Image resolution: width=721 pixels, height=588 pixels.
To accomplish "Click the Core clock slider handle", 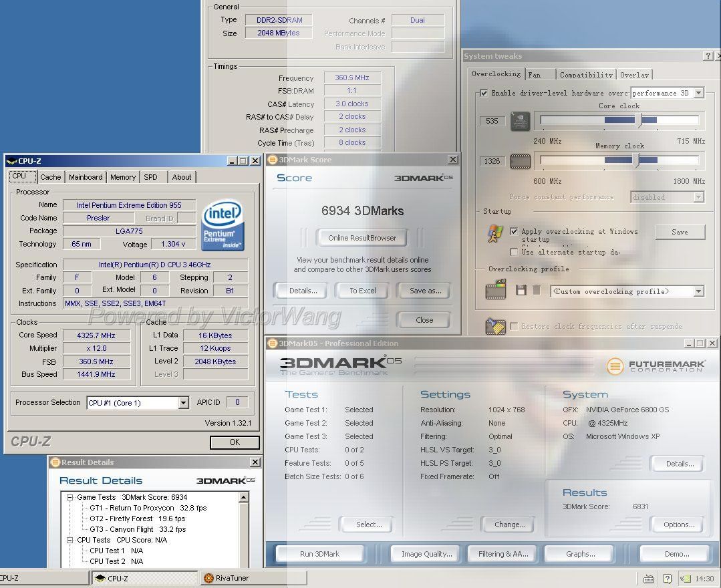I will tap(638, 120).
